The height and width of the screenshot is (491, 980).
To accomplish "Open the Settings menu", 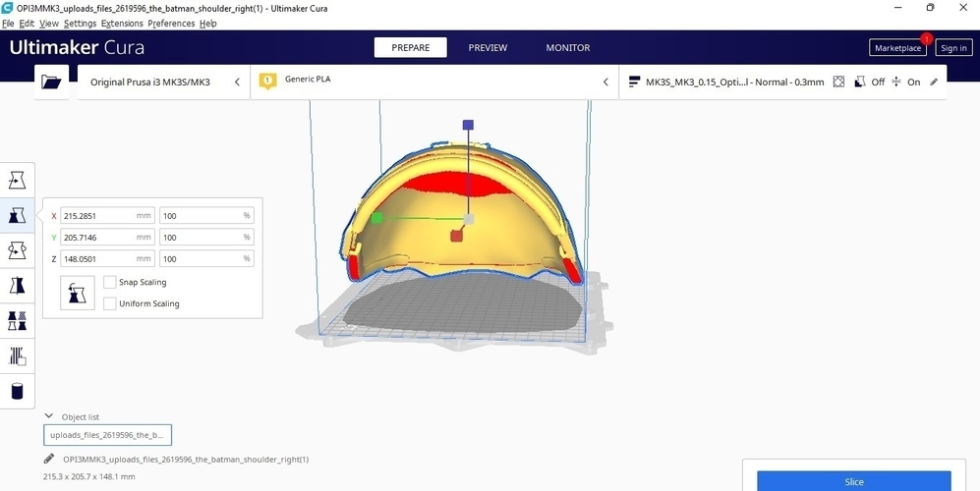I will [x=80, y=24].
